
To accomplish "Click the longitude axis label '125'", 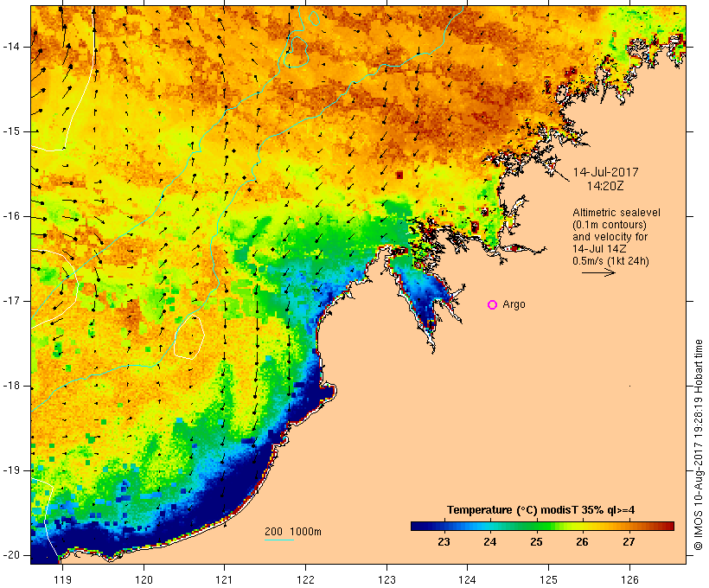I will [x=548, y=580].
